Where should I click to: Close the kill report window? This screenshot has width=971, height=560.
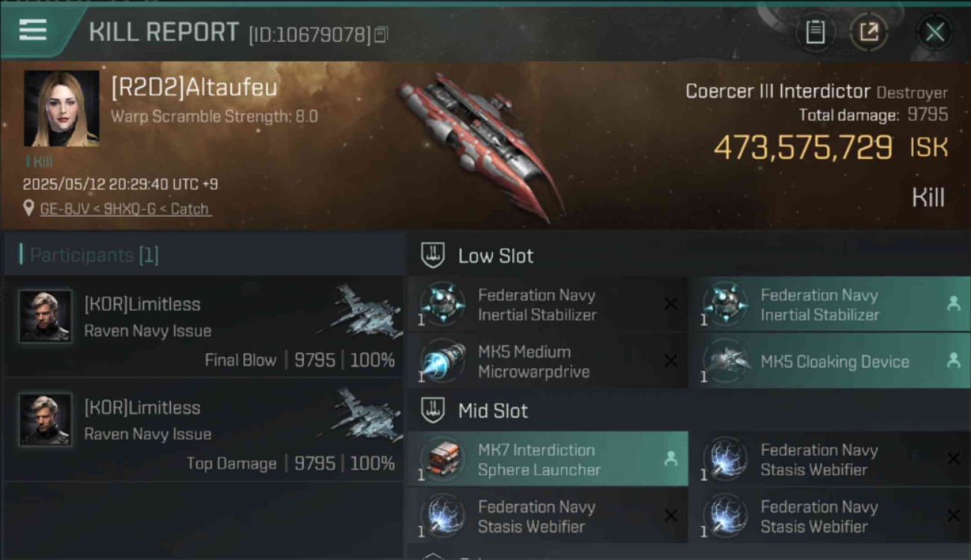(934, 32)
